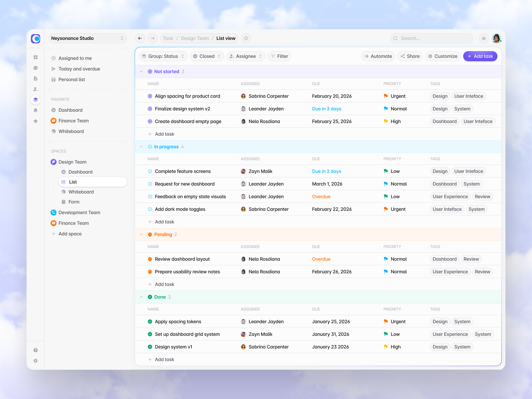
Task: Open the favorites star icon in the rail
Action: (x=36, y=121)
